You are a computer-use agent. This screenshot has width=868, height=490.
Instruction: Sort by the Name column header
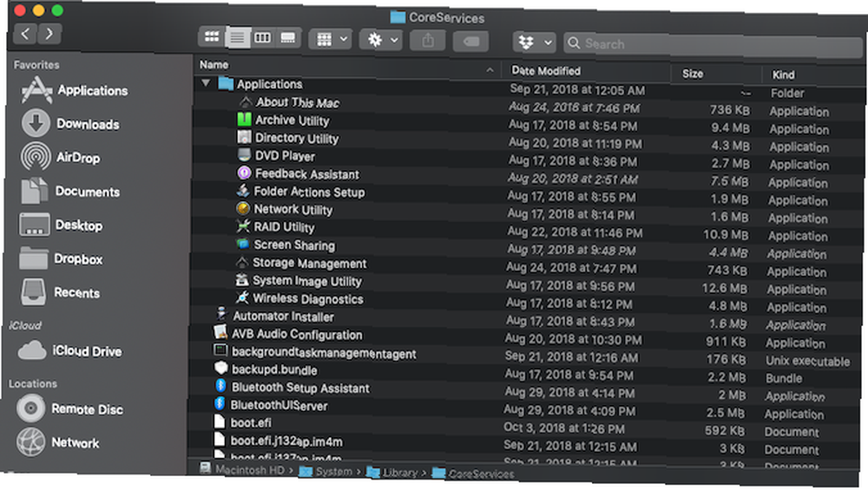pos(214,65)
